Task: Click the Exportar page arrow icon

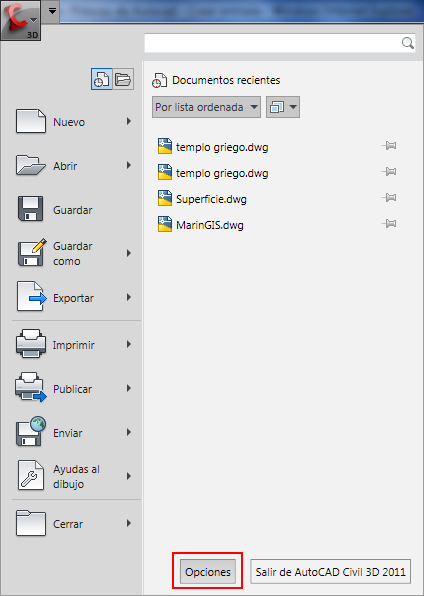Action: [x=32, y=296]
